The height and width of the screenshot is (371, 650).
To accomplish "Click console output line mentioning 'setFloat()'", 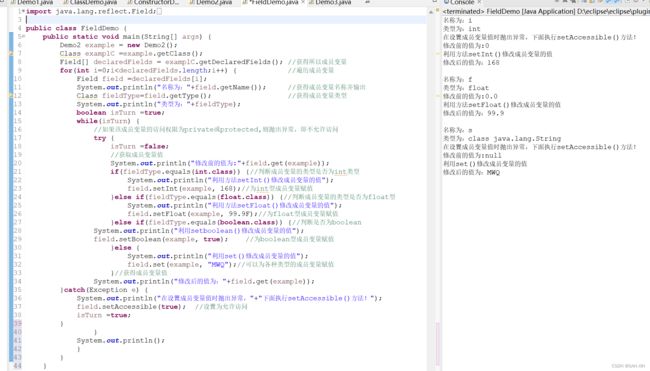I will [502, 105].
